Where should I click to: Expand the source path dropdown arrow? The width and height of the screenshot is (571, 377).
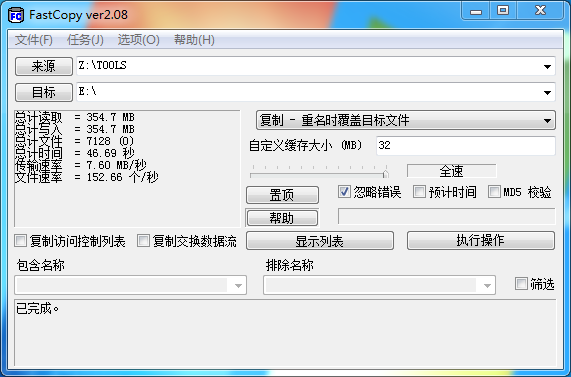pos(547,66)
